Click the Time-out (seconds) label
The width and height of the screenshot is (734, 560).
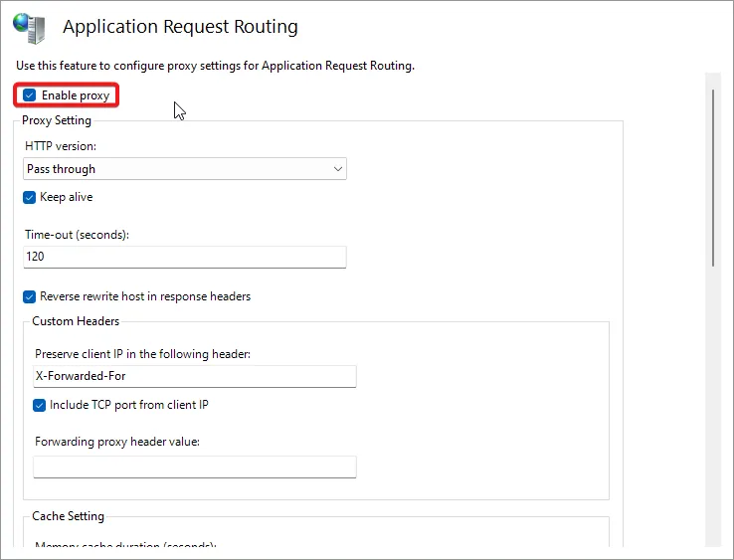point(78,235)
